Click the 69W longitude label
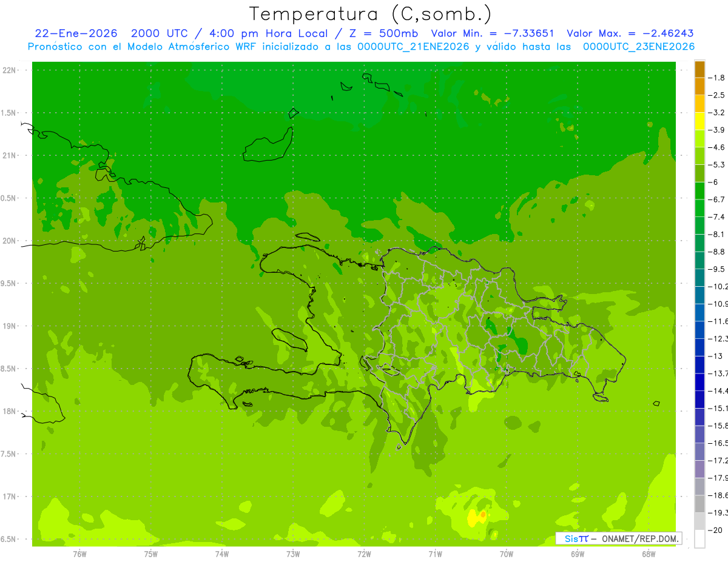The image size is (728, 562). coord(578,554)
